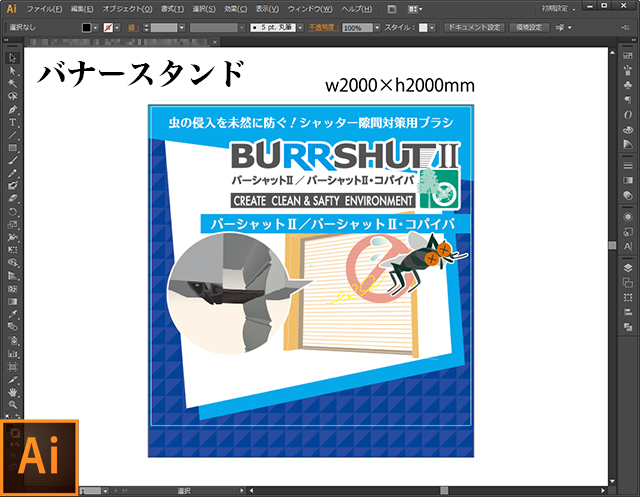The image size is (640, 497).
Task: Open the Symbols panel club icon
Action: click(x=628, y=85)
